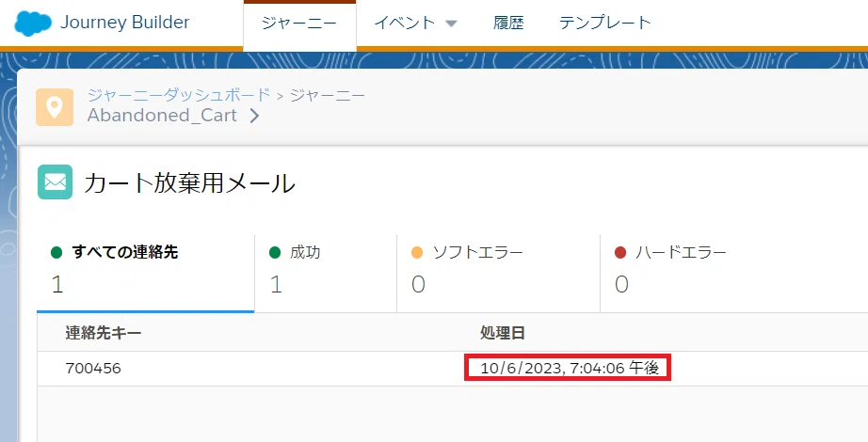Click the date 10/6/2023, 7:04:06 午後
The image size is (868, 442).
(x=568, y=368)
